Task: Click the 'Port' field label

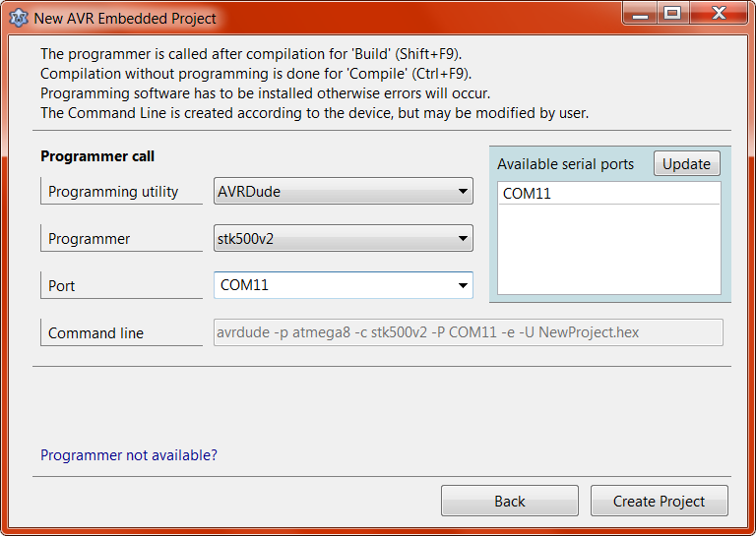Action: click(62, 286)
